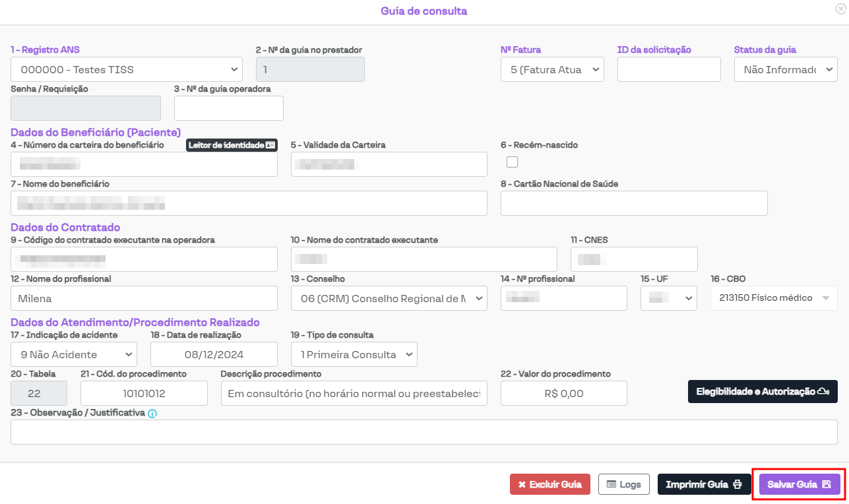Click Elegibilidade e Autorização cloud button
Screen dimensions: 849x504
(763, 392)
